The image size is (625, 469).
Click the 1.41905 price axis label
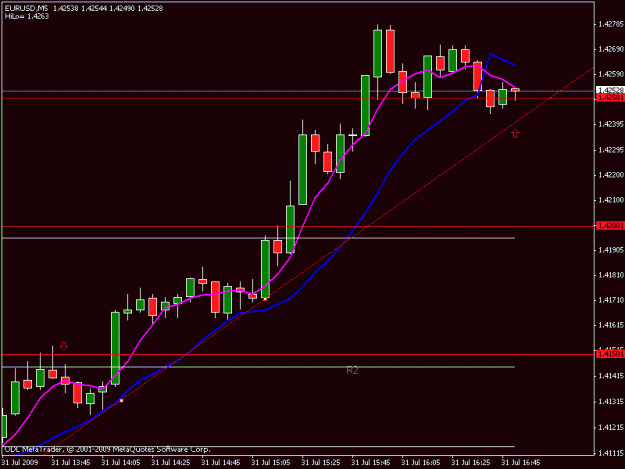coord(611,250)
